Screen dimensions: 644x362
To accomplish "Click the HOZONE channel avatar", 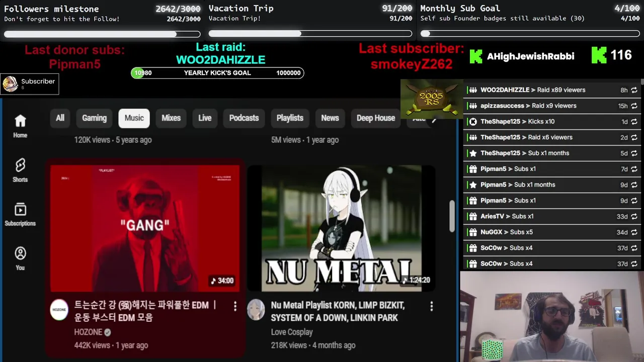I will pyautogui.click(x=59, y=310).
